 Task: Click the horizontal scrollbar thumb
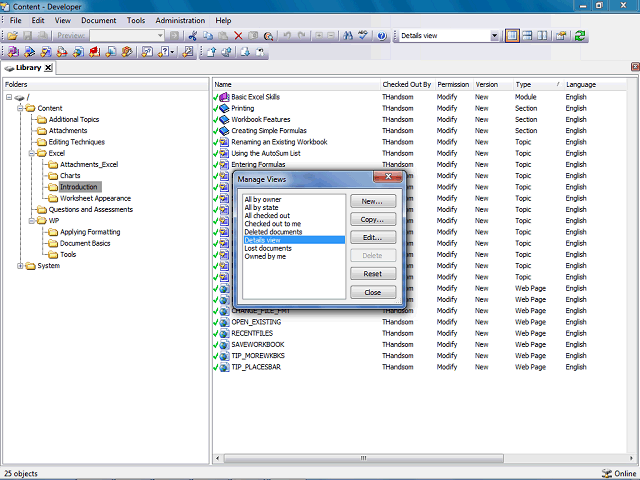pyautogui.click(x=363, y=458)
